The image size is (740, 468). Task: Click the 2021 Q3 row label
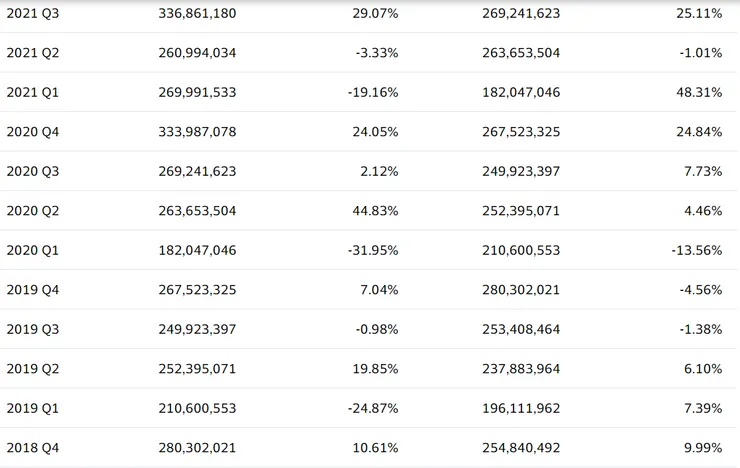(x=33, y=13)
